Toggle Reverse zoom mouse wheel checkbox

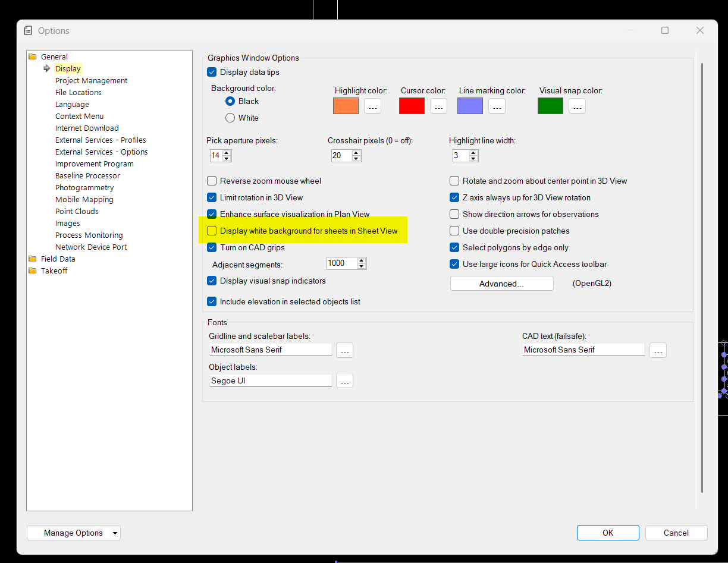tap(212, 181)
